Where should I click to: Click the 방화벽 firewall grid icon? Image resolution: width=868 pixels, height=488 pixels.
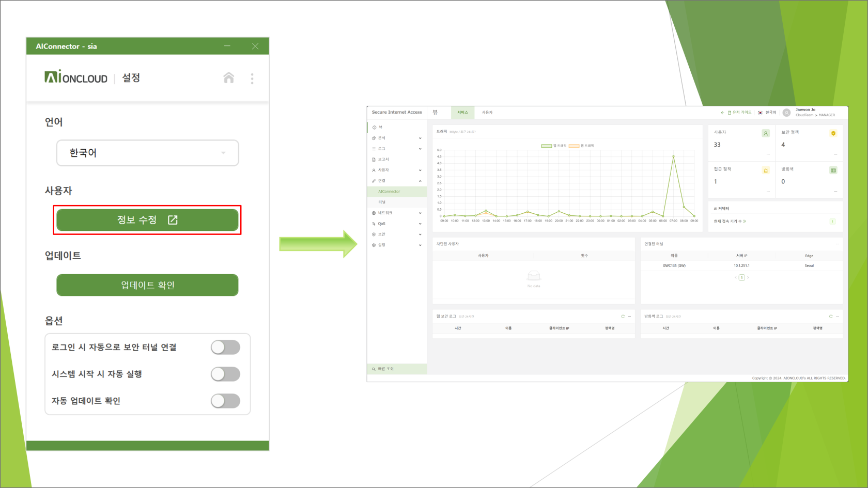(833, 170)
